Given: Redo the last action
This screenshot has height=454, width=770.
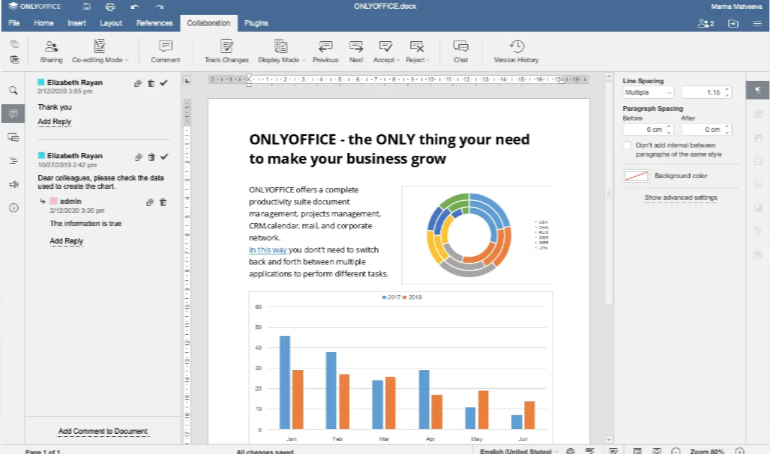Looking at the screenshot, I should click(x=159, y=7).
